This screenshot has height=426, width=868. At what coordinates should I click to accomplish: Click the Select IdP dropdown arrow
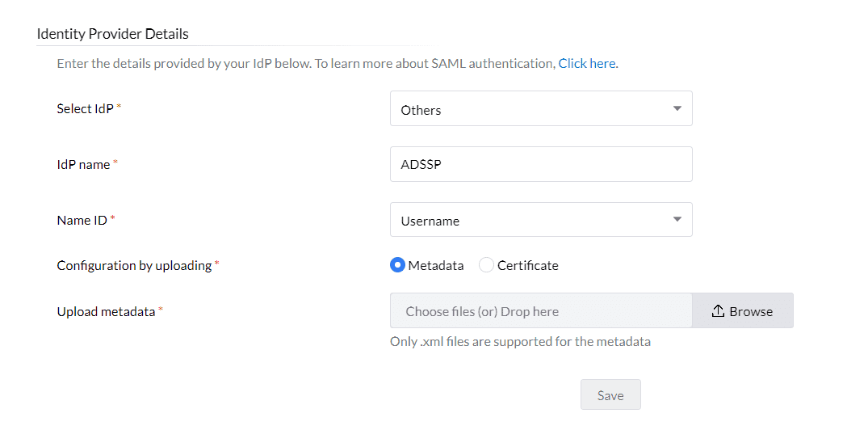(x=677, y=109)
